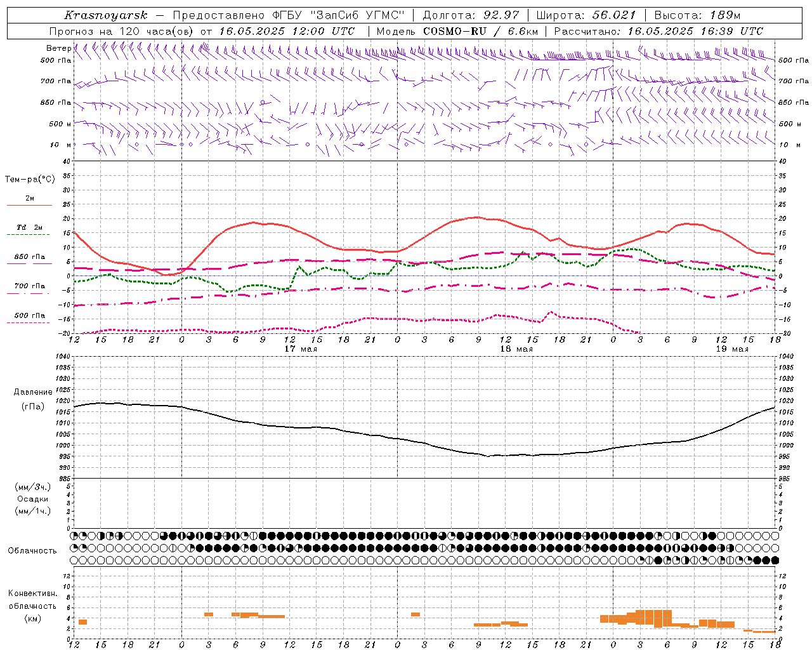Click the '(мм/1ч.)' precipitation unit label
The image size is (812, 650).
click(x=33, y=512)
